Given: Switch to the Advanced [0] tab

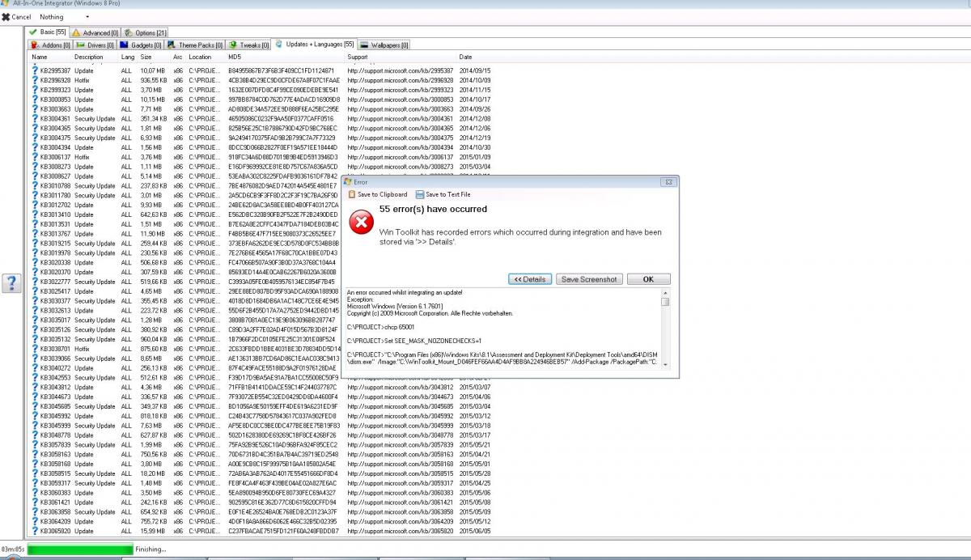Looking at the screenshot, I should click(95, 32).
